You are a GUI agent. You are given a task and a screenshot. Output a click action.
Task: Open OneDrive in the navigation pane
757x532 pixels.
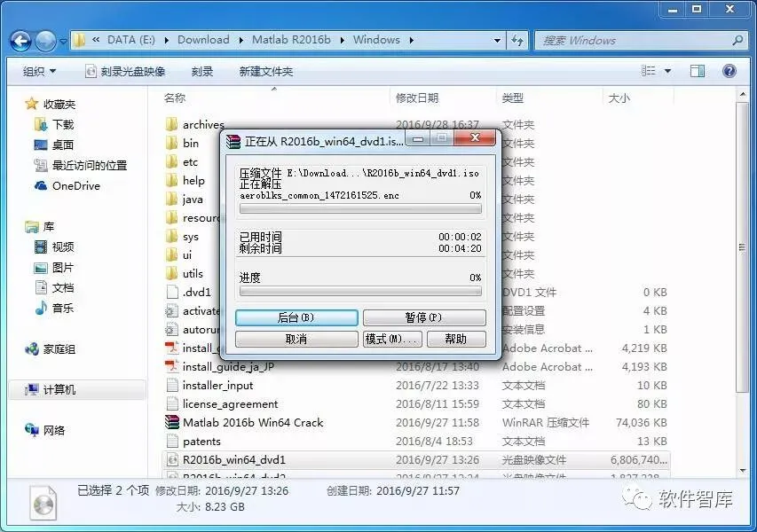[x=67, y=186]
